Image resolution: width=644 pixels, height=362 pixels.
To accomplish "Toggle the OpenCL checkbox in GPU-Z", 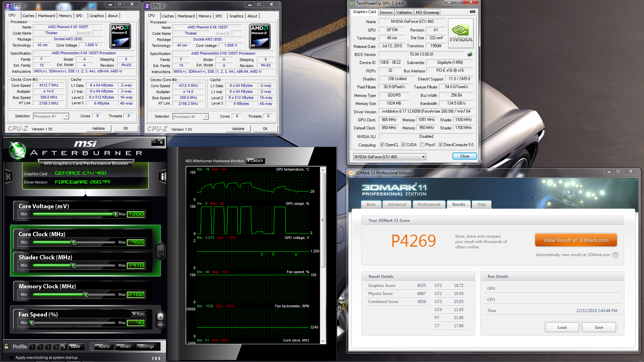I will coord(382,145).
